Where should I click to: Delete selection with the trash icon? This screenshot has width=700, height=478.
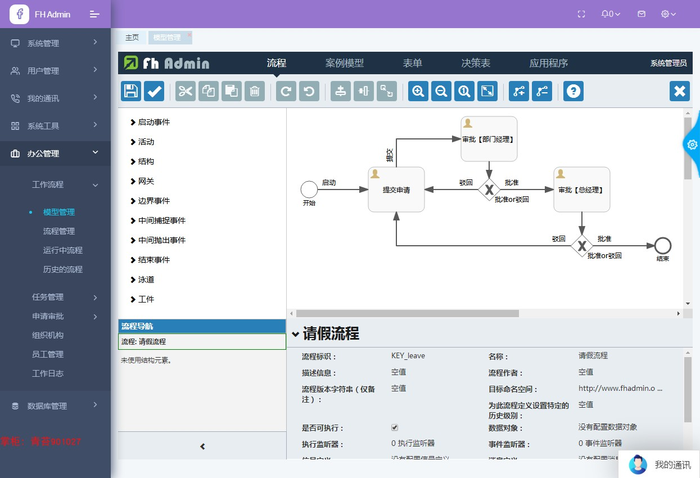pyautogui.click(x=254, y=91)
